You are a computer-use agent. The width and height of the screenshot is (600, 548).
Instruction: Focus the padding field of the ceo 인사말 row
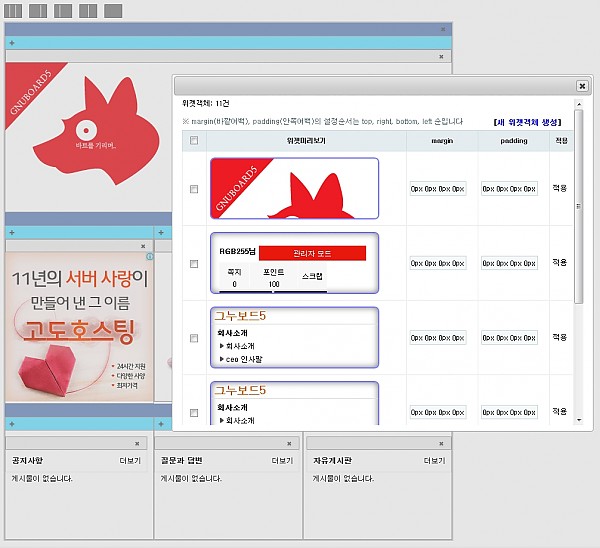coord(509,338)
